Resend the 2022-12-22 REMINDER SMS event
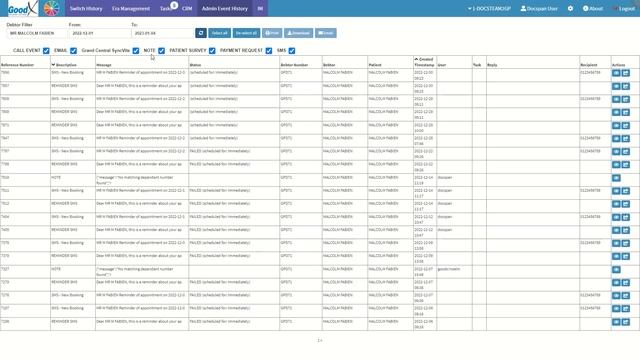The height and width of the screenshot is (360, 640). click(x=626, y=164)
